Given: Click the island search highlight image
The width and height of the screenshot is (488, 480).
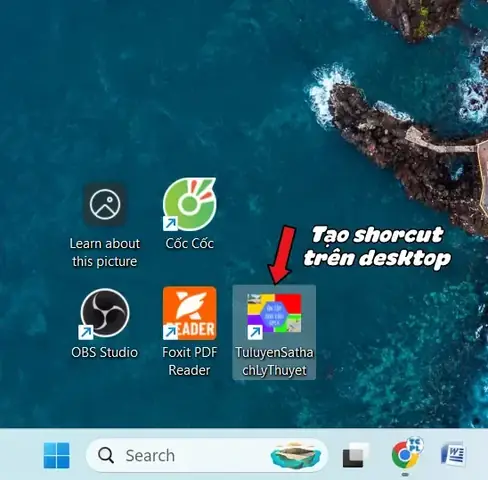Looking at the screenshot, I should point(296,455).
